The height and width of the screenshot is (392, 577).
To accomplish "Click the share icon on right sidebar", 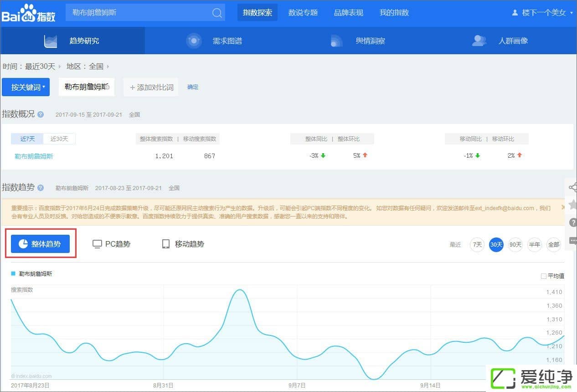I will tap(572, 187).
